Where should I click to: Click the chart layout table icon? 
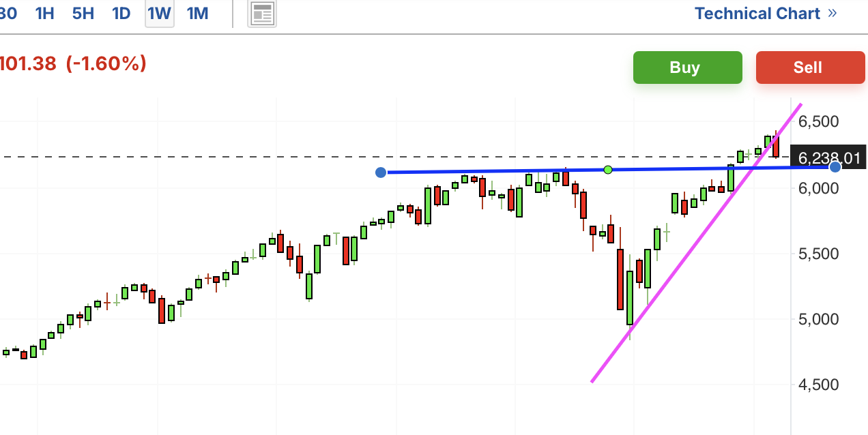[262, 13]
